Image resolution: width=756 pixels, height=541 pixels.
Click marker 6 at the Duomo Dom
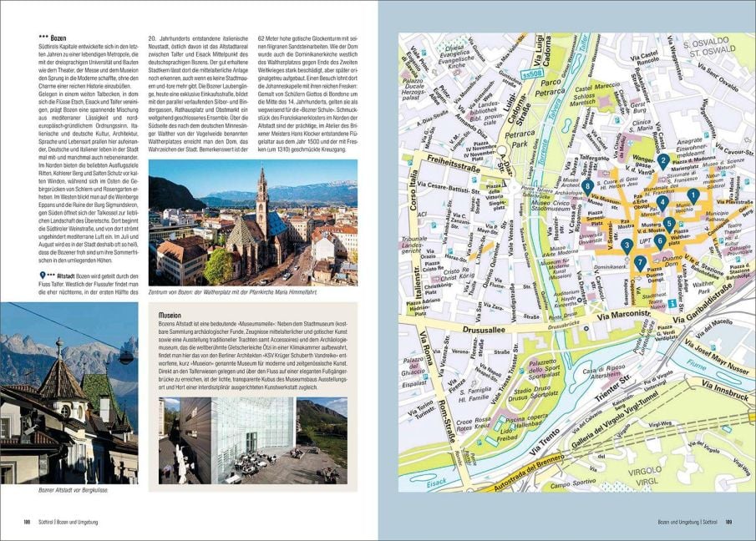coord(660,240)
